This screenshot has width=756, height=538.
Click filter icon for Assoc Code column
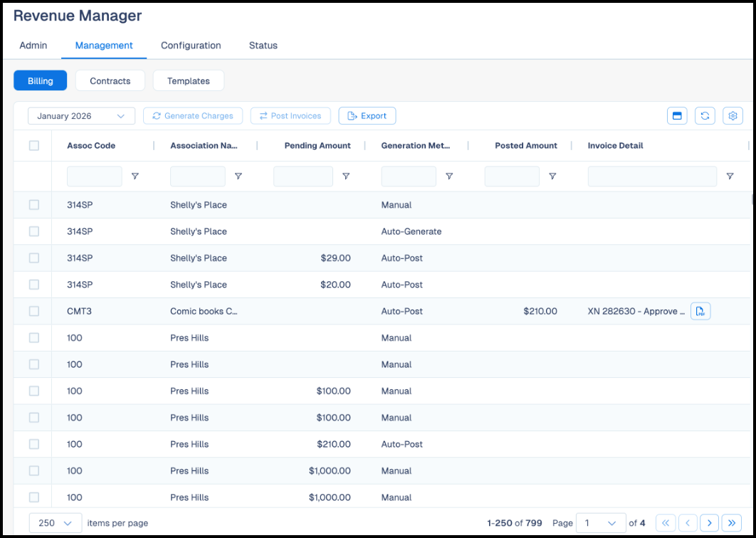(135, 176)
